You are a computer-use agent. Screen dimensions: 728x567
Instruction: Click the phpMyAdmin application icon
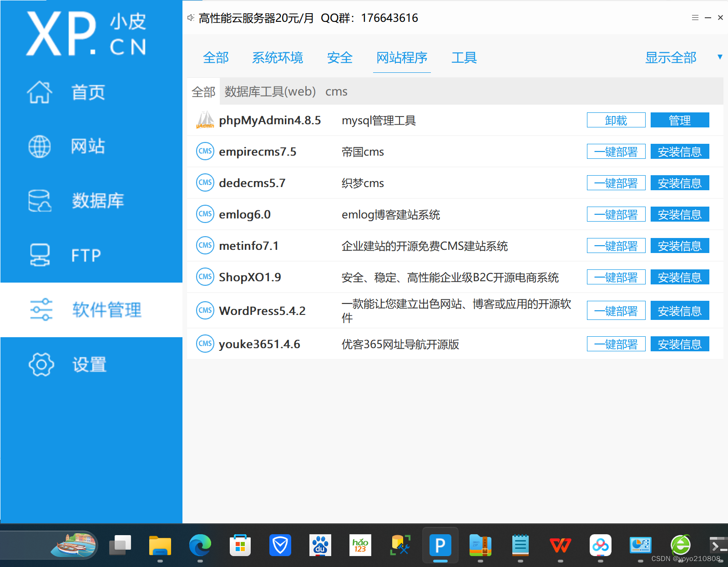point(205,120)
